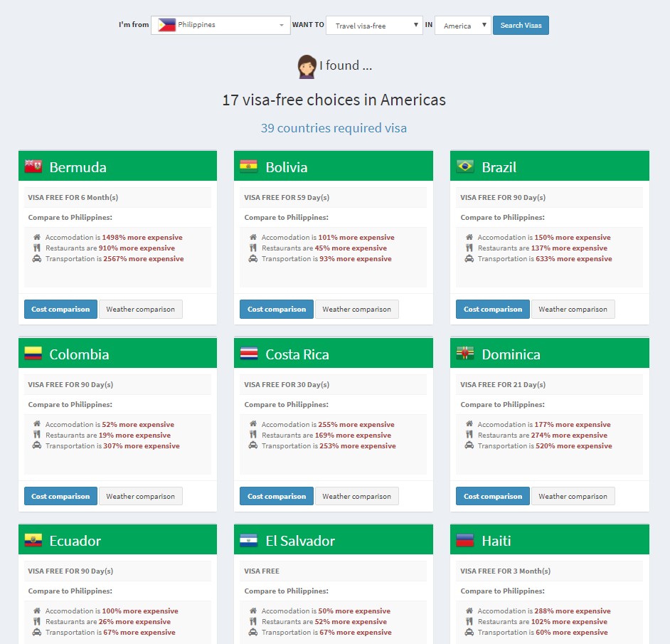
Task: Click the Colombia flag icon
Action: (x=33, y=353)
